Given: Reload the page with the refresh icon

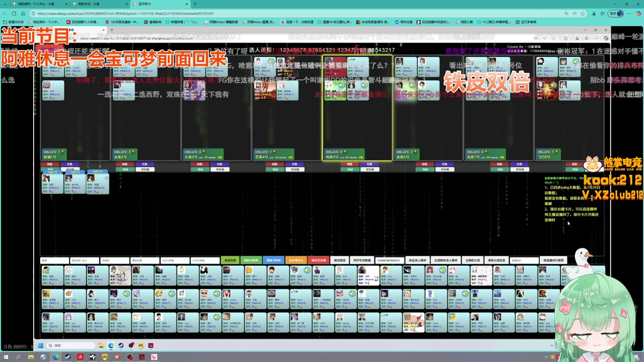Looking at the screenshot, I should coord(14,13).
